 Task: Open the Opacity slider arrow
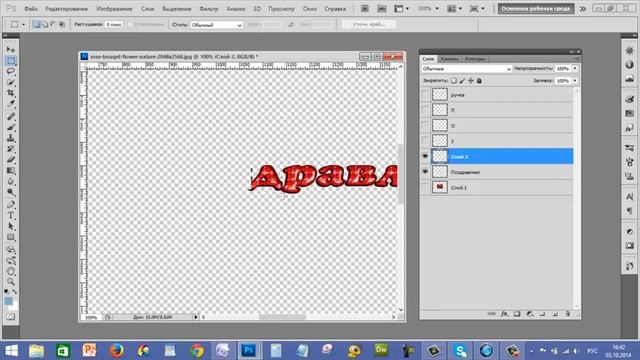tap(575, 69)
